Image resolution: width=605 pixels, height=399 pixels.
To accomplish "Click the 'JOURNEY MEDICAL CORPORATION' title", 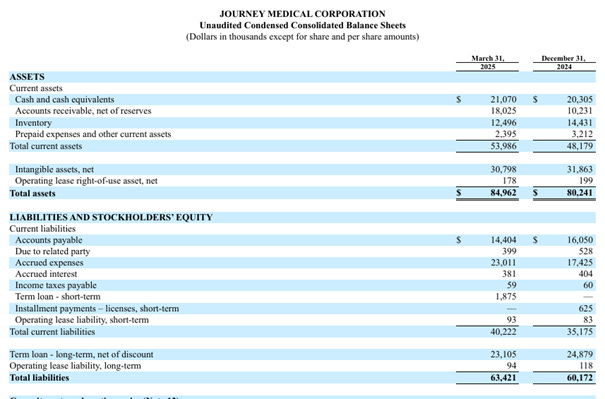I will (302, 14).
